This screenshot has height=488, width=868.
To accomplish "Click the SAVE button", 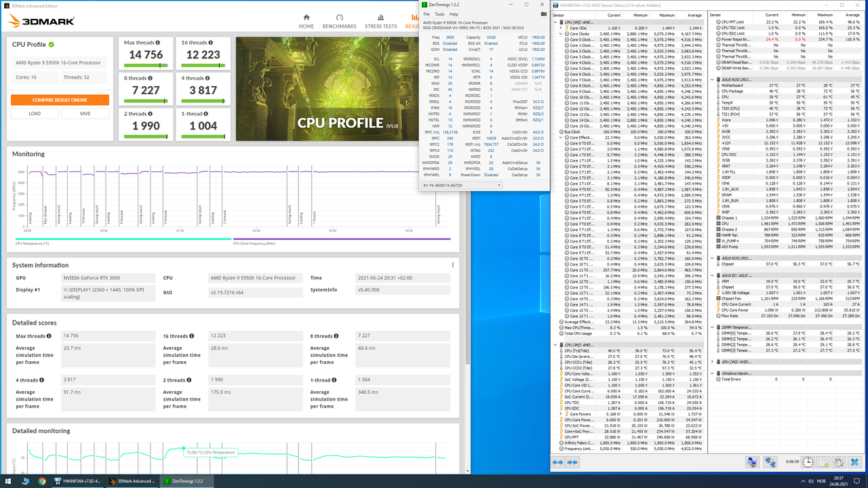I will click(x=85, y=114).
